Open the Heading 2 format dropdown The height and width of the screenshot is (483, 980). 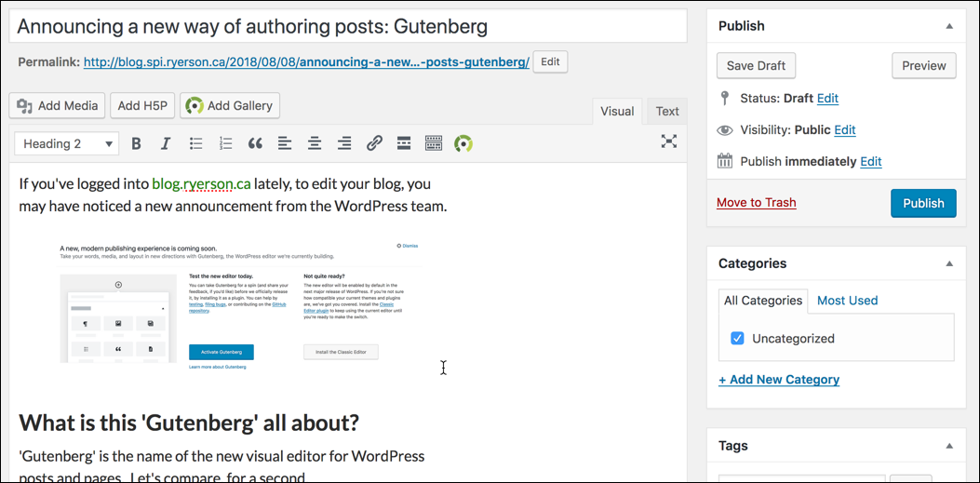[x=66, y=143]
